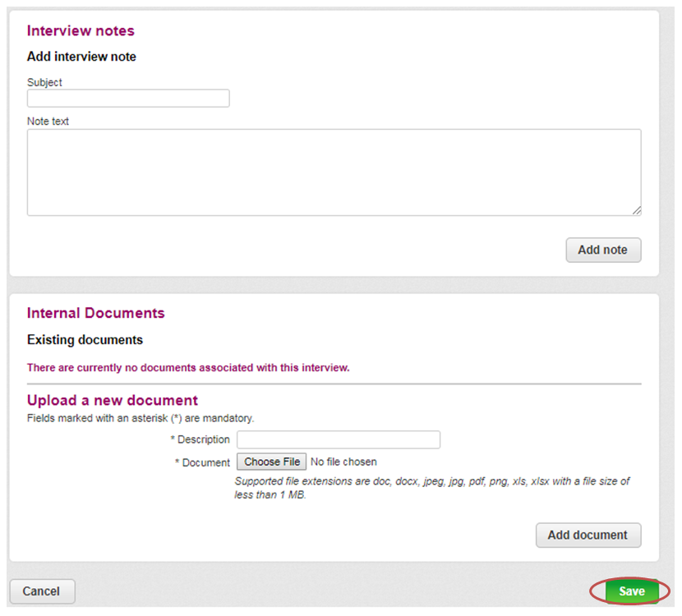Click the no documents associated message
Image resolution: width=682 pixels, height=616 pixels.
(188, 368)
